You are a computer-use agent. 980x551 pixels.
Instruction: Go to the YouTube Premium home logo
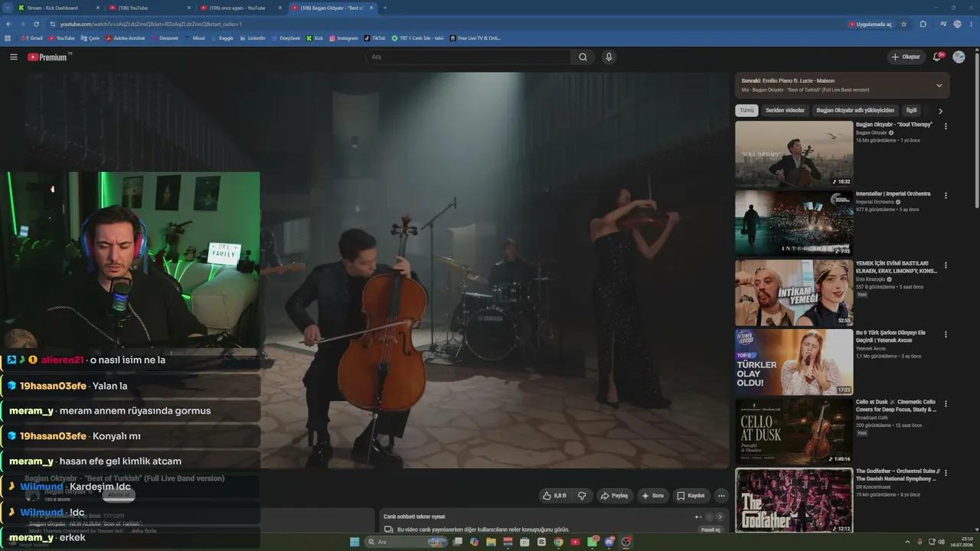[x=49, y=57]
